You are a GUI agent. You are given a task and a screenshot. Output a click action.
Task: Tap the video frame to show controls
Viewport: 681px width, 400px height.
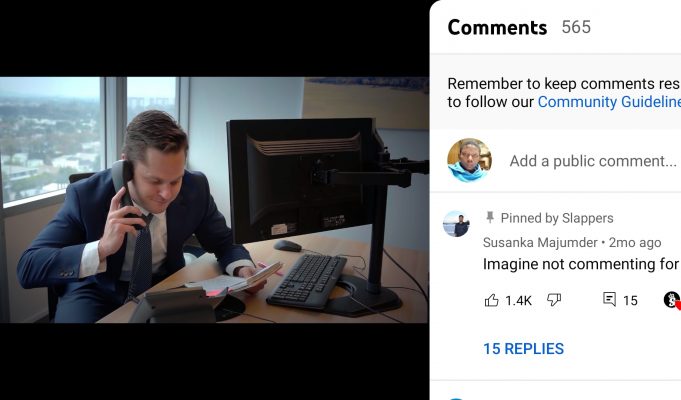(x=214, y=200)
